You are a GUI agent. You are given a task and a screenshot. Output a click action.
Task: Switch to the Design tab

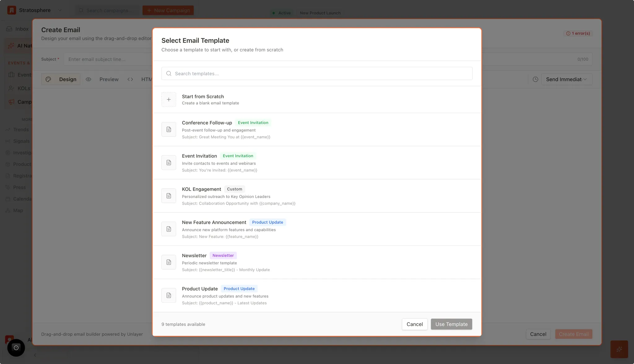point(67,79)
